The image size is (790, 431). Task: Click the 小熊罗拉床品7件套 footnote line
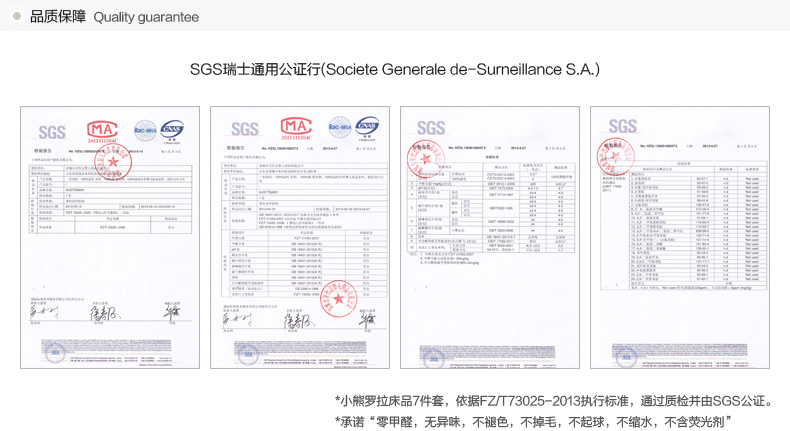point(554,401)
